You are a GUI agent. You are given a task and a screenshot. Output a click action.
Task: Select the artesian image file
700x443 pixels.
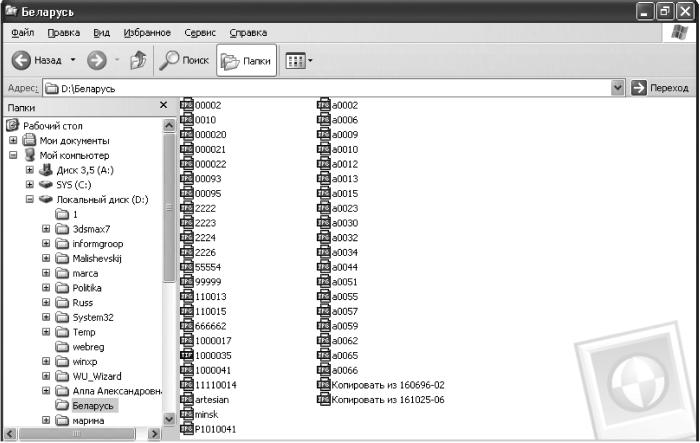[x=212, y=400]
